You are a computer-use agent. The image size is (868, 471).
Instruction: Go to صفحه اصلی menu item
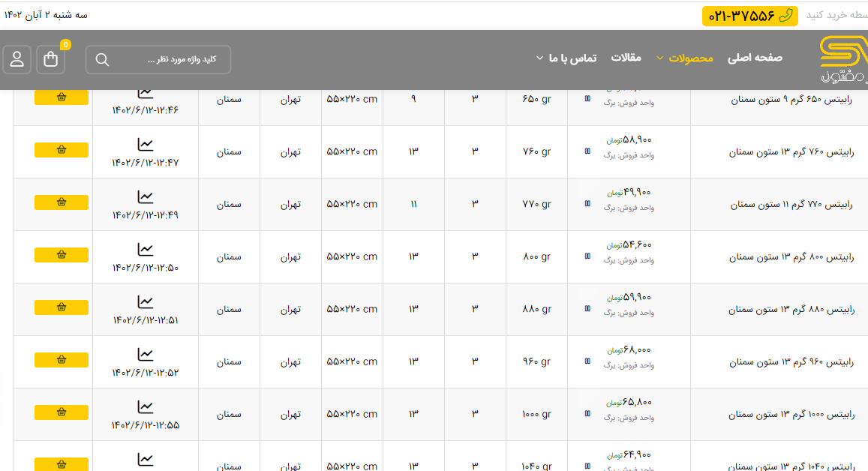755,58
